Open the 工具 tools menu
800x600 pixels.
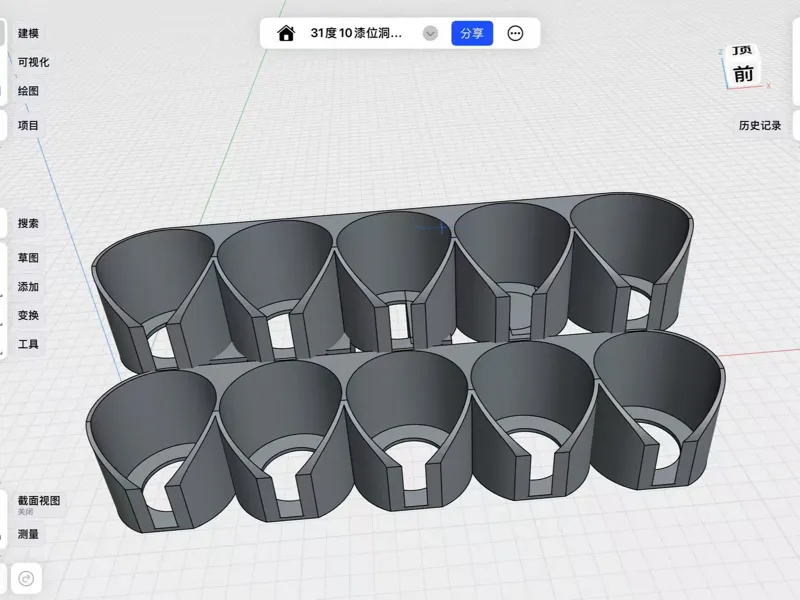coord(28,344)
